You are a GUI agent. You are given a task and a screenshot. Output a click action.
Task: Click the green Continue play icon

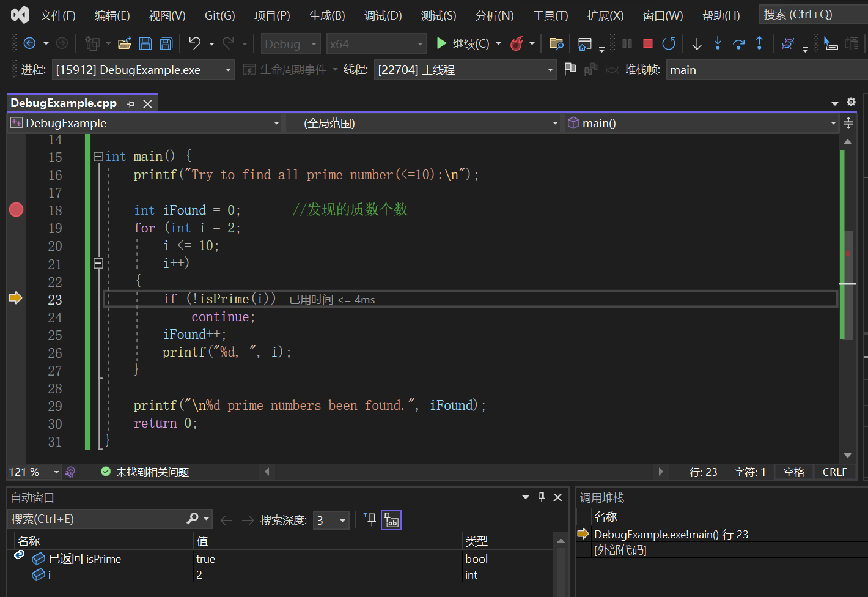tap(441, 43)
